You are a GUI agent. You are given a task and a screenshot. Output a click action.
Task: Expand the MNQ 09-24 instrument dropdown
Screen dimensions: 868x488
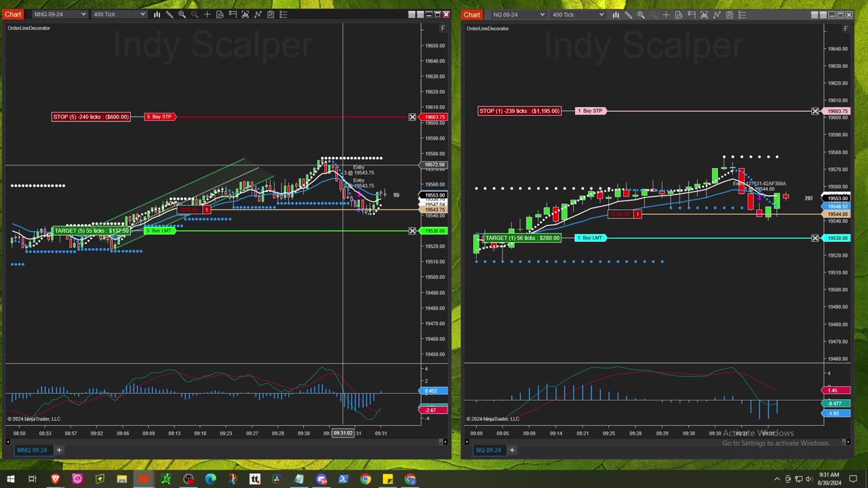pos(60,14)
